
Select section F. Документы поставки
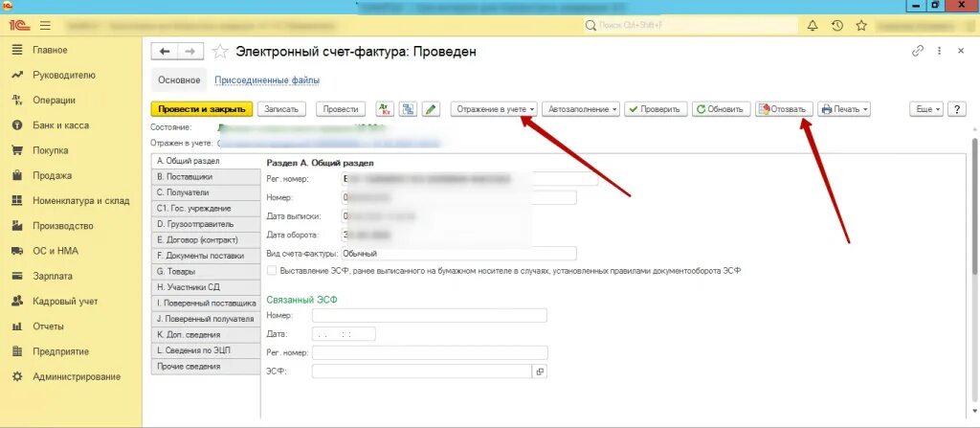[x=205, y=256]
